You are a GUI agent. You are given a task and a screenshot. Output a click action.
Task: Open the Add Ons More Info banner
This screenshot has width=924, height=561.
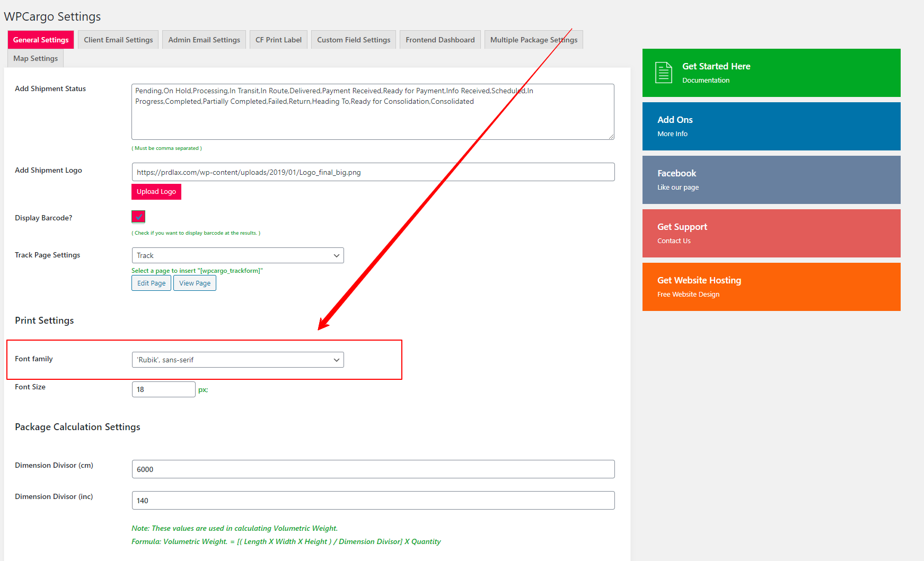(x=771, y=126)
